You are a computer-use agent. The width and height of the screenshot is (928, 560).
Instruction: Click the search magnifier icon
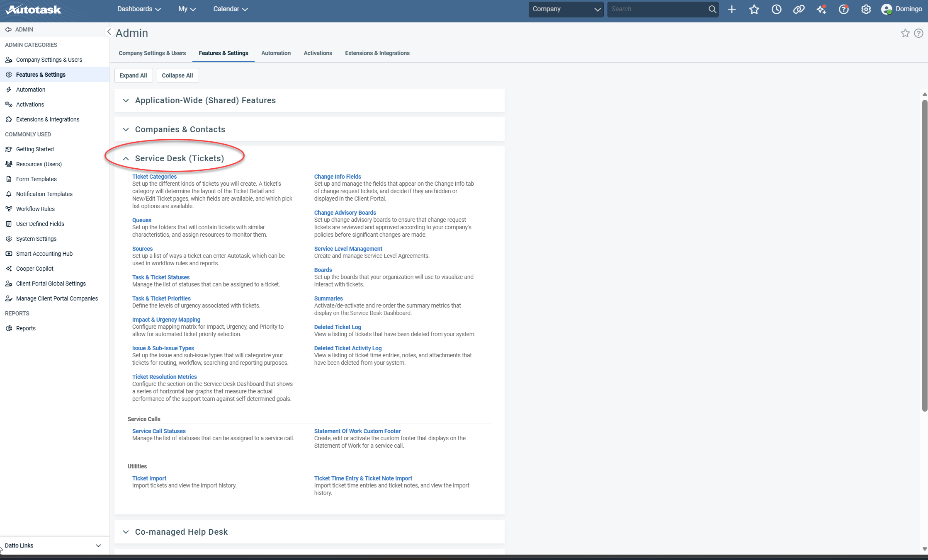point(712,9)
